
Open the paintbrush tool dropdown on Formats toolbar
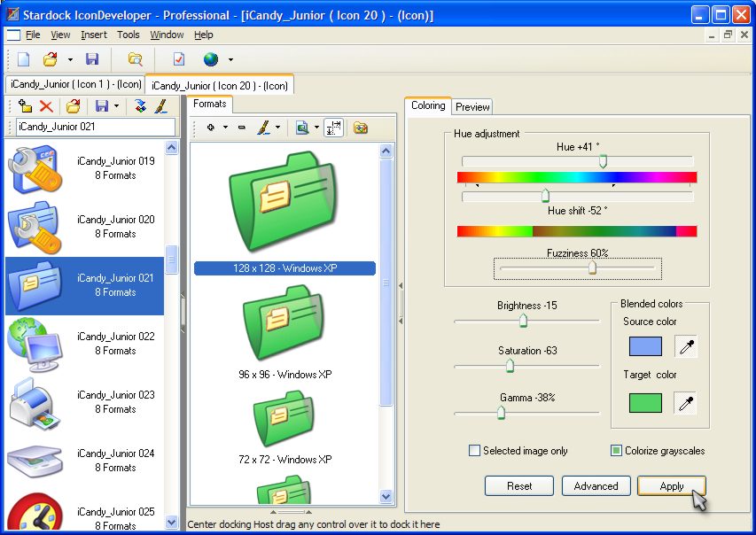277,128
